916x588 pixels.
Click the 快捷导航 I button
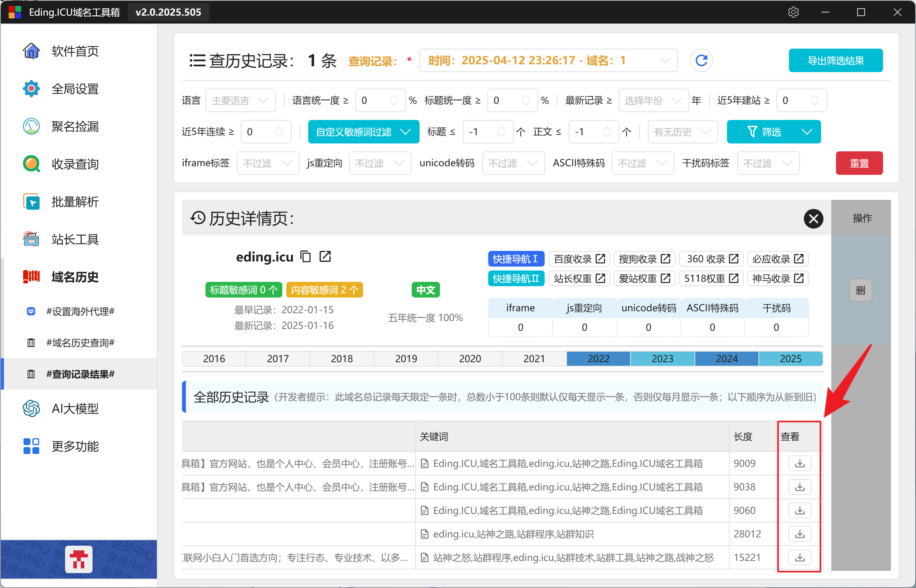pyautogui.click(x=516, y=259)
